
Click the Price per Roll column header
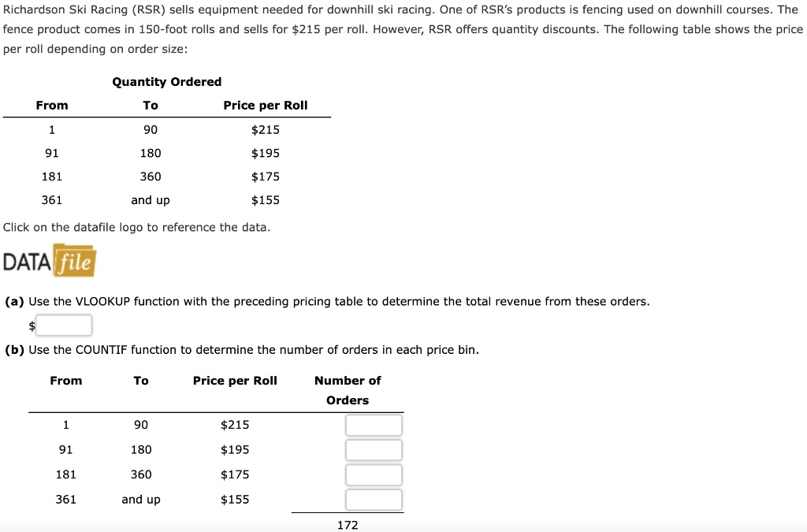(x=265, y=105)
